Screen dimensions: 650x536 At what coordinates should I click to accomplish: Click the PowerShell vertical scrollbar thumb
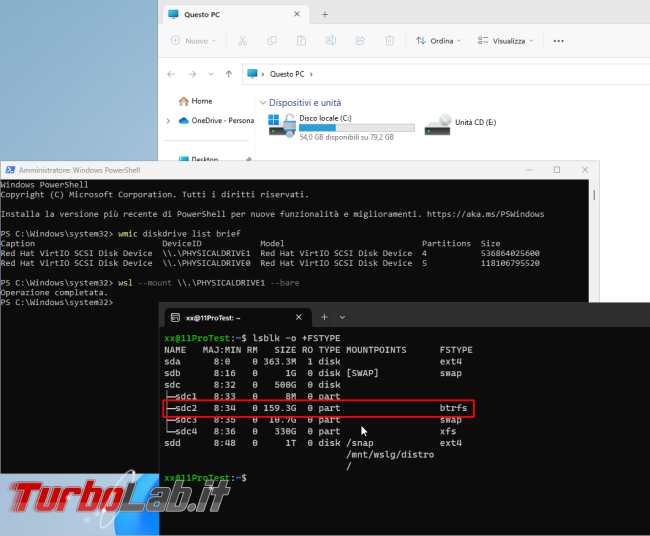coord(594,195)
